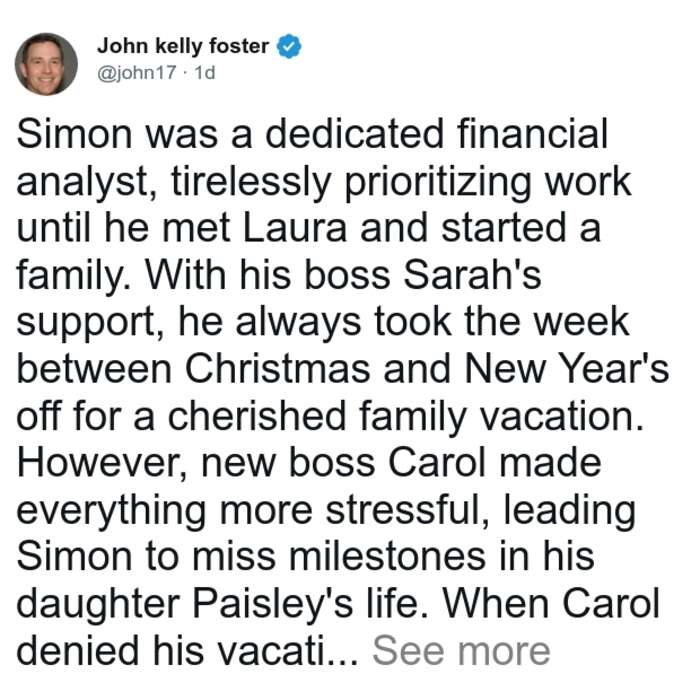Click the blue verified badge icon
The width and height of the screenshot is (700, 700).
(289, 46)
